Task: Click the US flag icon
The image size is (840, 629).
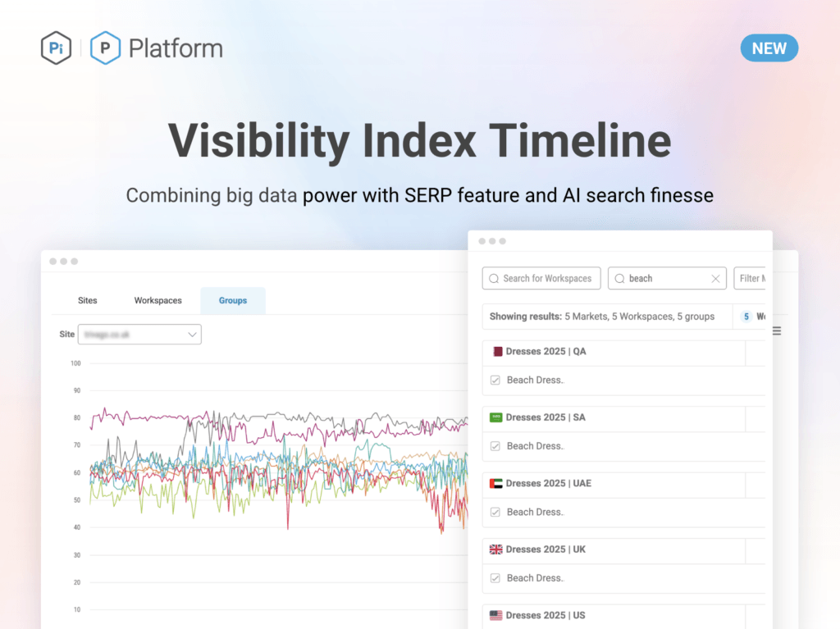Action: (x=496, y=615)
